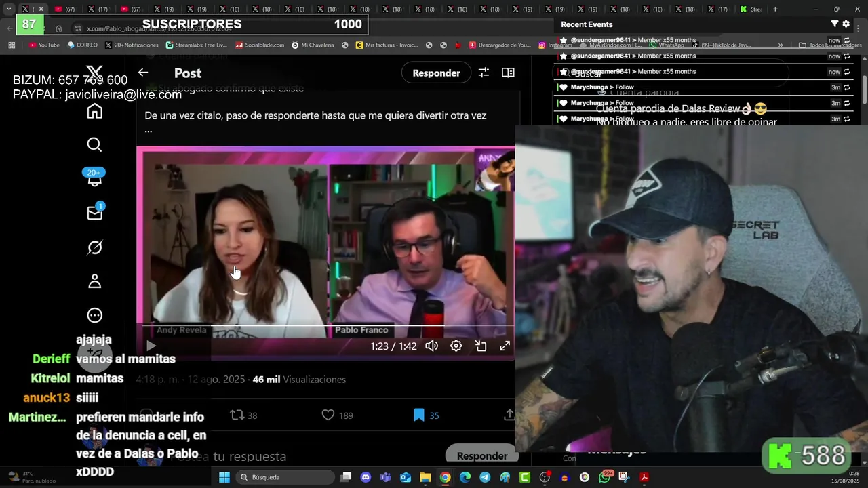868x488 pixels.
Task: Toggle the bookmark with 35 saves
Action: point(426,415)
